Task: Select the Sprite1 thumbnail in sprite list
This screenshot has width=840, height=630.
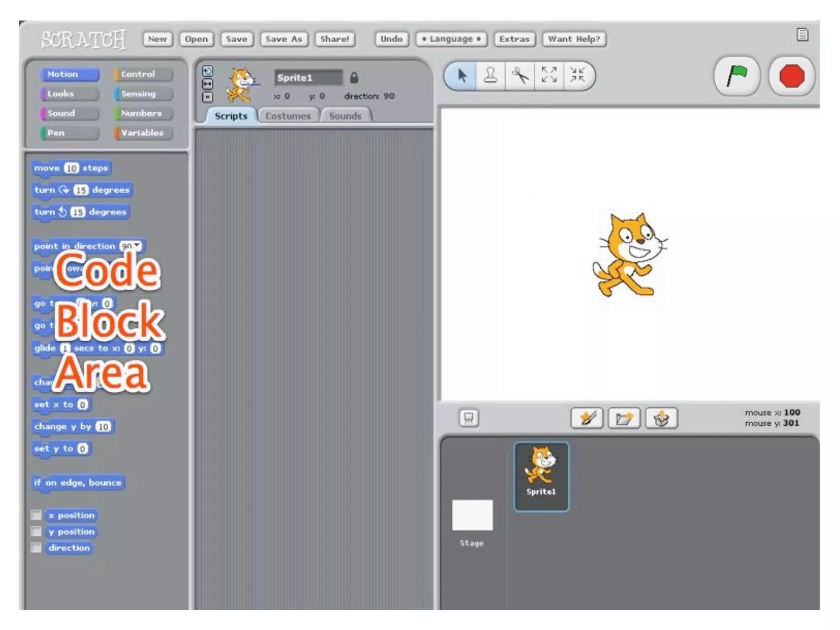Action: (x=541, y=477)
